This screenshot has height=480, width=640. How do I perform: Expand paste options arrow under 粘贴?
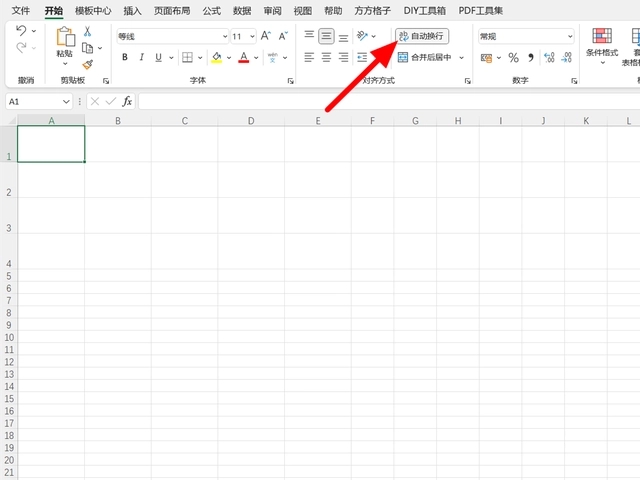[x=65, y=64]
